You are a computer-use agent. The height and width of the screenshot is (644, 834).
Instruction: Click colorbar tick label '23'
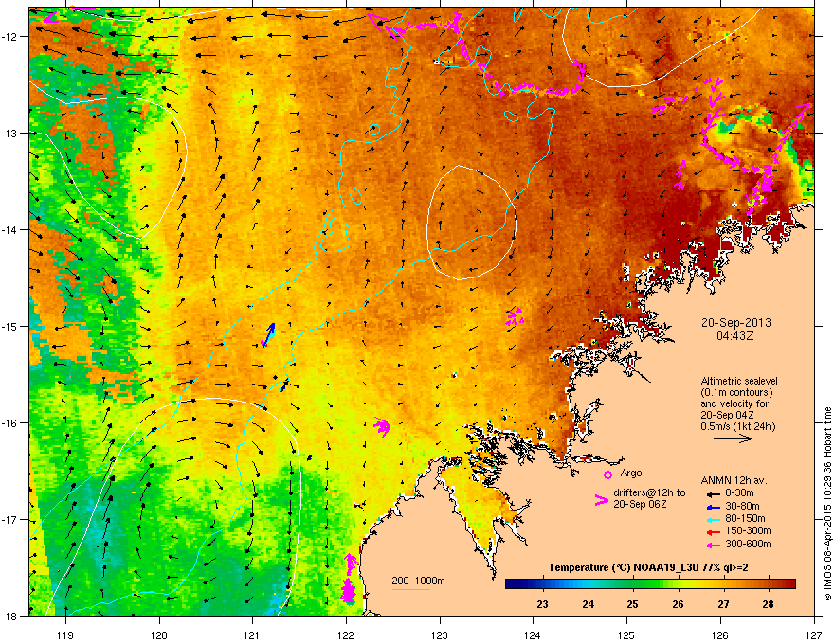[542, 604]
